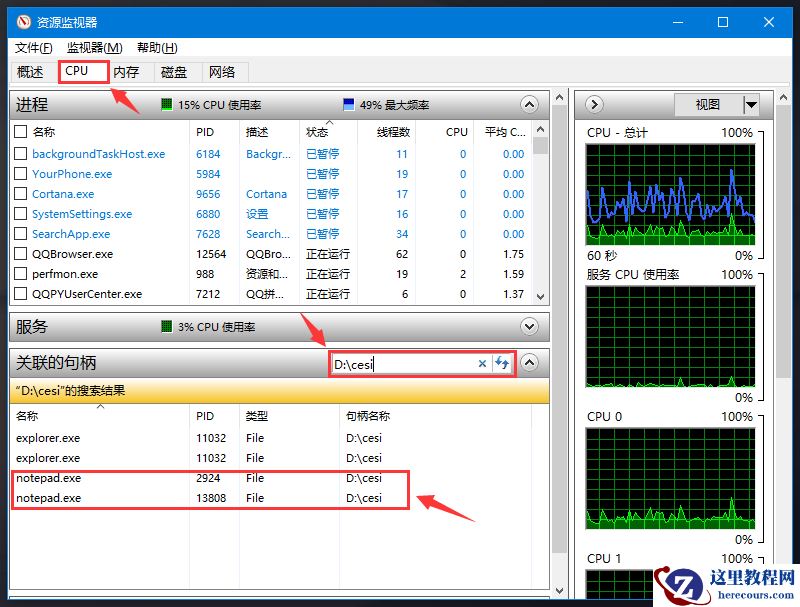Click the blue 最大频率 indicator icon
The image size is (800, 607).
346,104
